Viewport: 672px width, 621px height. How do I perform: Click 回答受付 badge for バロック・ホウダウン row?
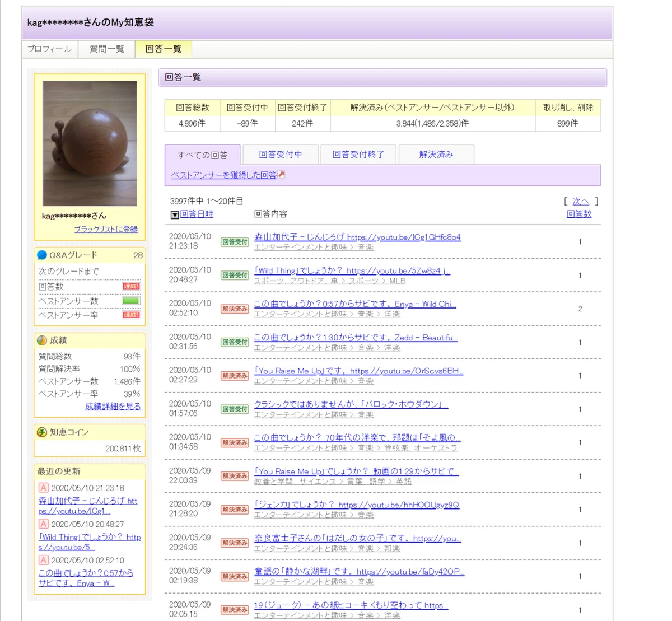pyautogui.click(x=235, y=409)
